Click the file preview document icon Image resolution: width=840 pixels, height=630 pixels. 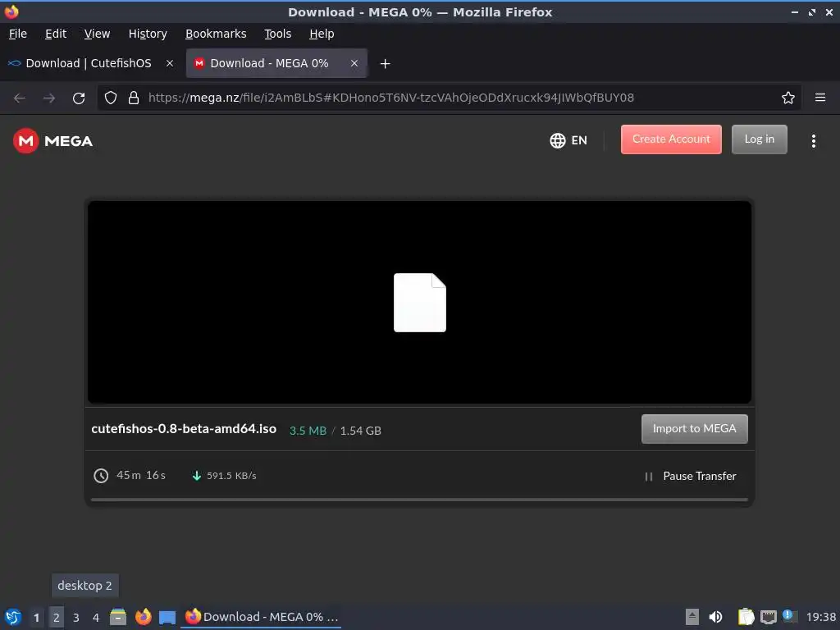[419, 302]
